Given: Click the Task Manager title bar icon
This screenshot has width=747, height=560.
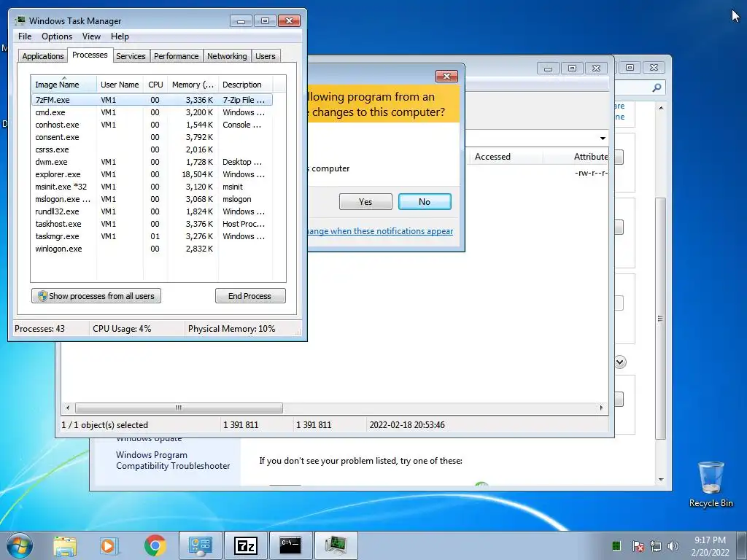Looking at the screenshot, I should (x=20, y=20).
